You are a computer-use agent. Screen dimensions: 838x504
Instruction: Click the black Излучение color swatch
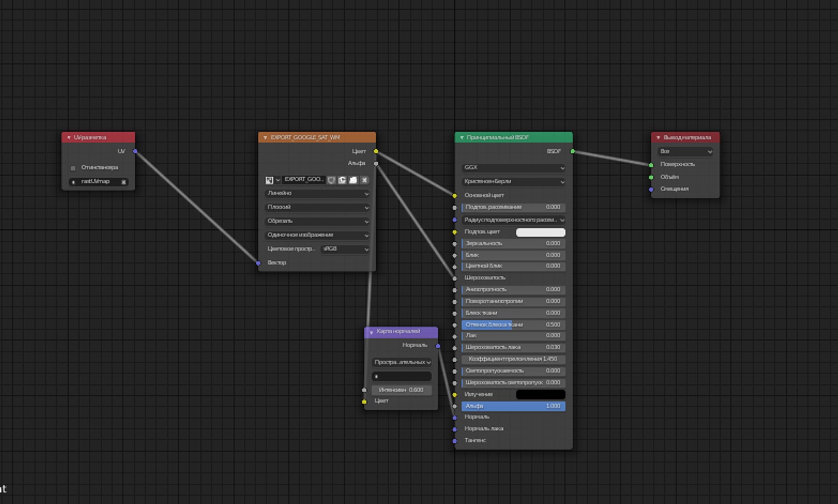(x=541, y=395)
